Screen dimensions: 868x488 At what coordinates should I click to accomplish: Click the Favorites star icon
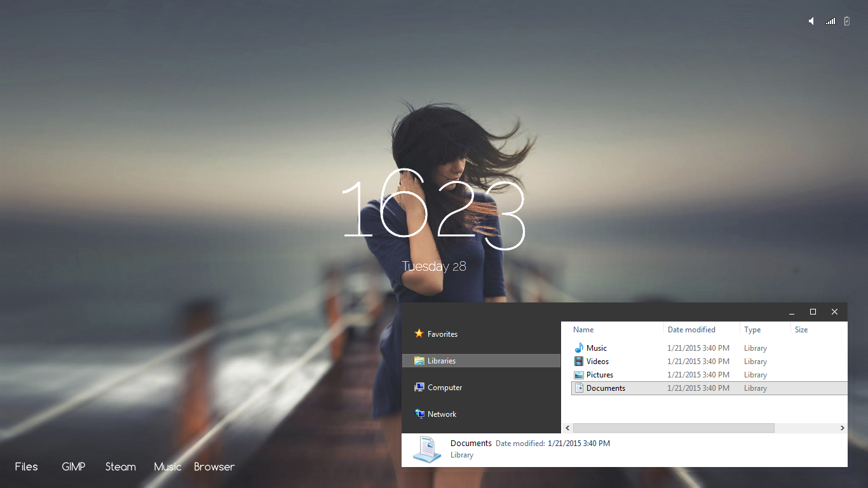[x=419, y=334]
